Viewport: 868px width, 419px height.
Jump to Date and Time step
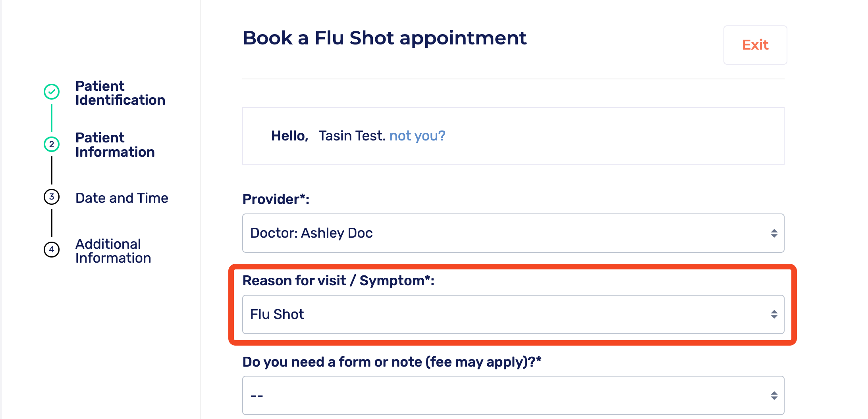point(122,198)
